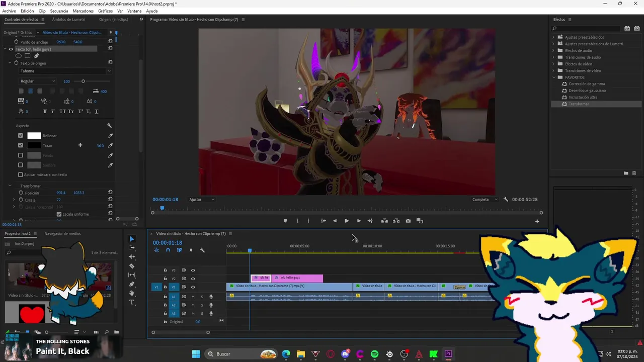Open the Secuencia menu
This screenshot has width=644, height=362.
coord(59,11)
